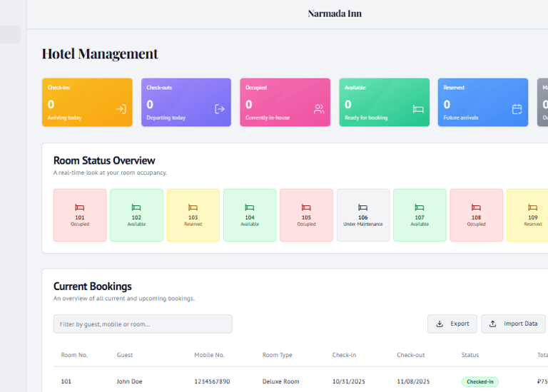Click the Occupied guests icon
Image resolution: width=548 pixels, height=392 pixels.
pyautogui.click(x=319, y=109)
